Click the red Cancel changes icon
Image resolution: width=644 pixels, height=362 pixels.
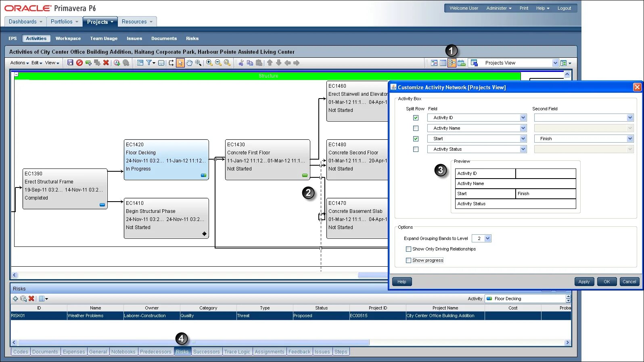[x=79, y=63]
